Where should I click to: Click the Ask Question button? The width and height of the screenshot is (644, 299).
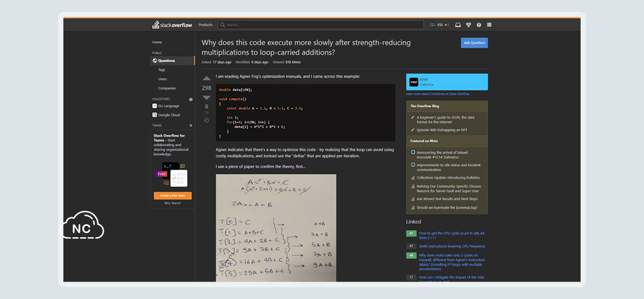(x=474, y=43)
